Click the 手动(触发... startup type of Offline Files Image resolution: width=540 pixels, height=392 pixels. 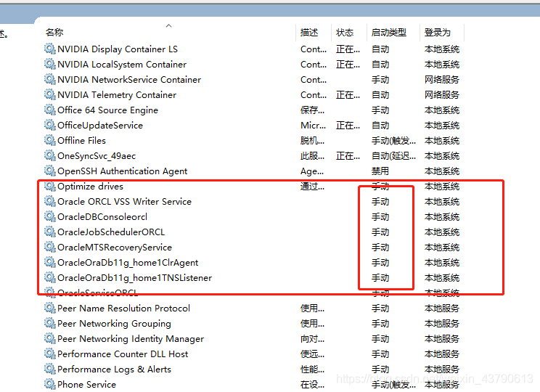click(393, 141)
